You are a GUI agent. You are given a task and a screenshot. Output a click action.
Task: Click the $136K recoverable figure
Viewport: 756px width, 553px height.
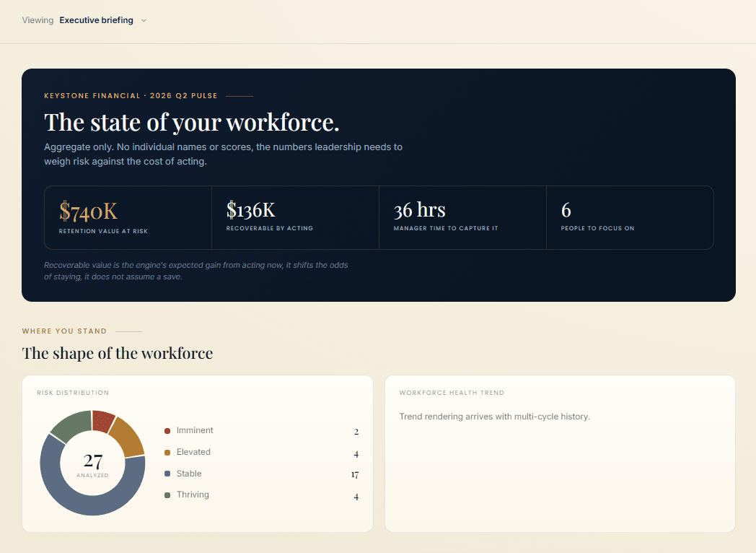[251, 210]
